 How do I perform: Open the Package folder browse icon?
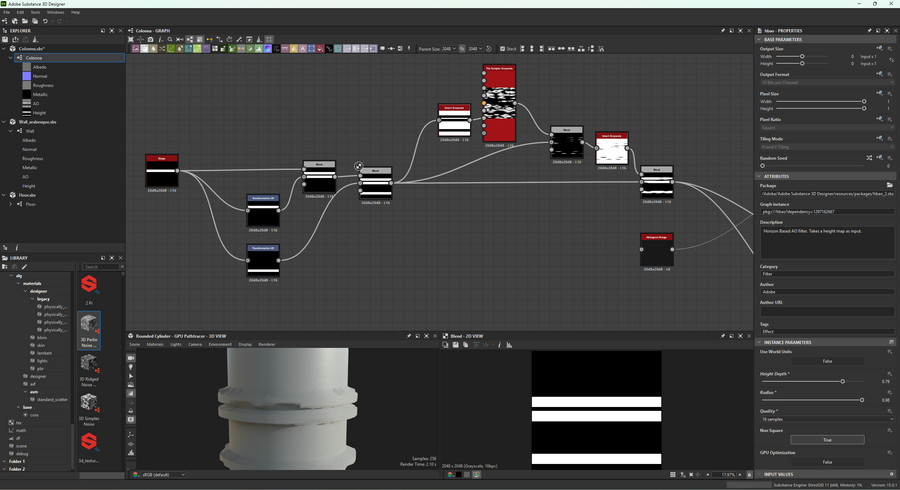(889, 185)
